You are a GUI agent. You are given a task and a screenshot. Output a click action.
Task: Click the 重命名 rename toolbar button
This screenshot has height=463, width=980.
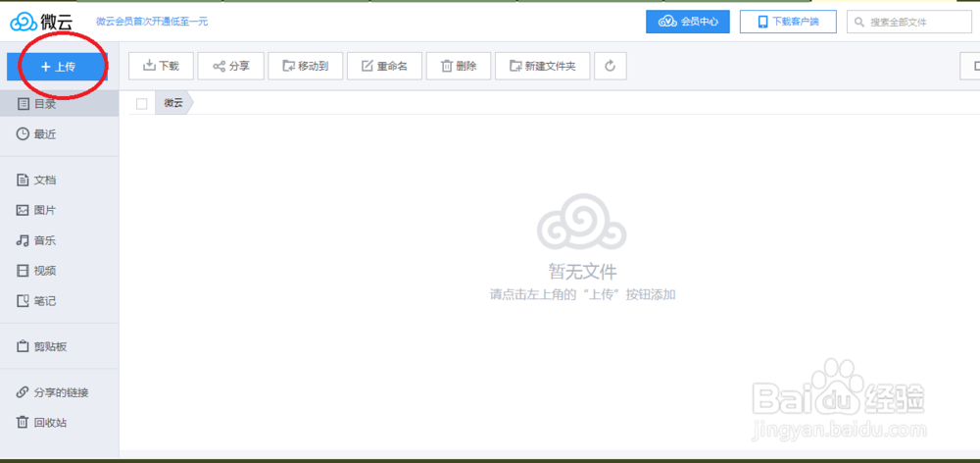[384, 66]
